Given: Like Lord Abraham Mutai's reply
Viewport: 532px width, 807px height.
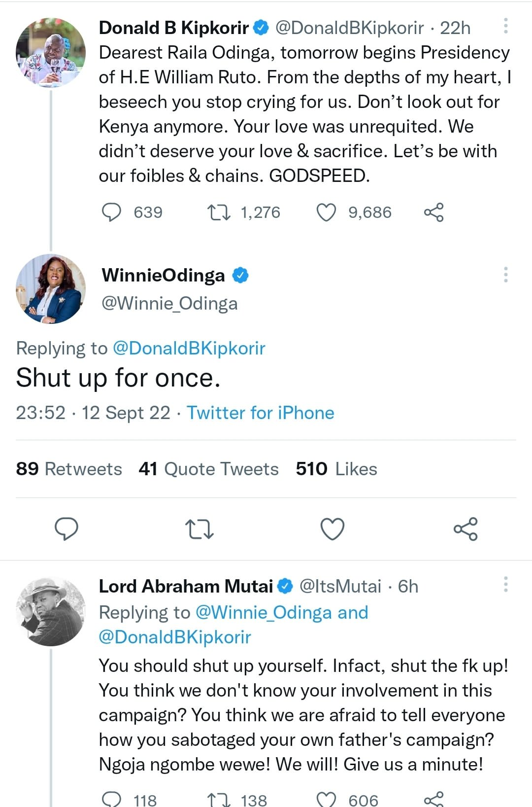Looking at the screenshot, I should tap(326, 799).
